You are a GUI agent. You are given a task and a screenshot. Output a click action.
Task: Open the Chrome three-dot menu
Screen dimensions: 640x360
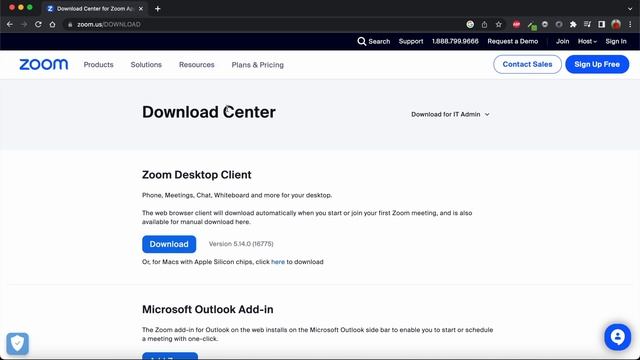630,24
